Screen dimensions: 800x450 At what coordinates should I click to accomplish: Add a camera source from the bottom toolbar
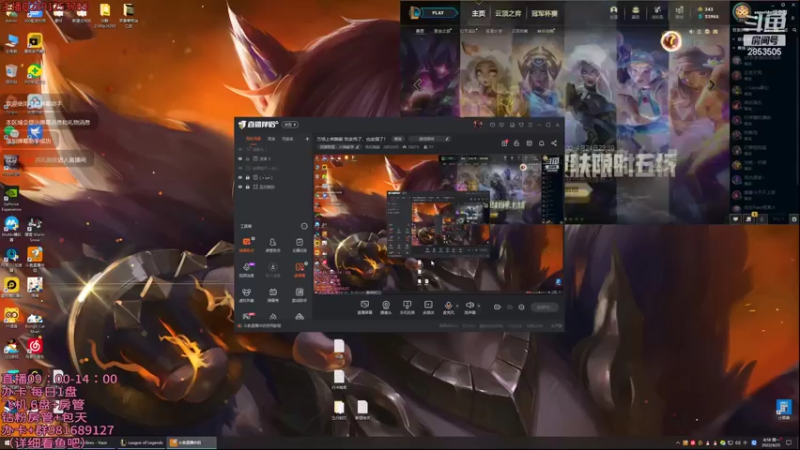click(x=386, y=307)
